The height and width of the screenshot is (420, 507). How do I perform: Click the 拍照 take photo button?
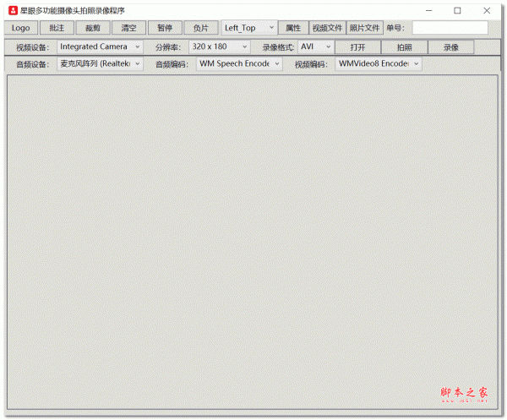click(405, 47)
